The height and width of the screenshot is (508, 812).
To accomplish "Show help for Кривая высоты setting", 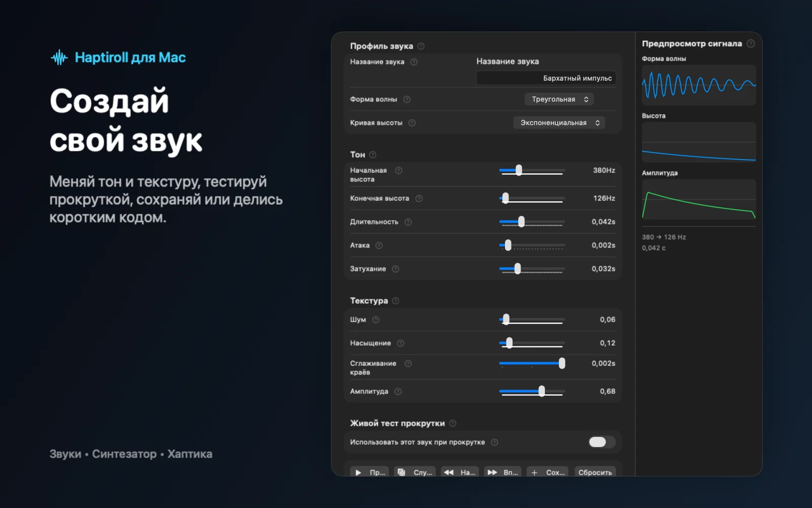I will coord(412,123).
